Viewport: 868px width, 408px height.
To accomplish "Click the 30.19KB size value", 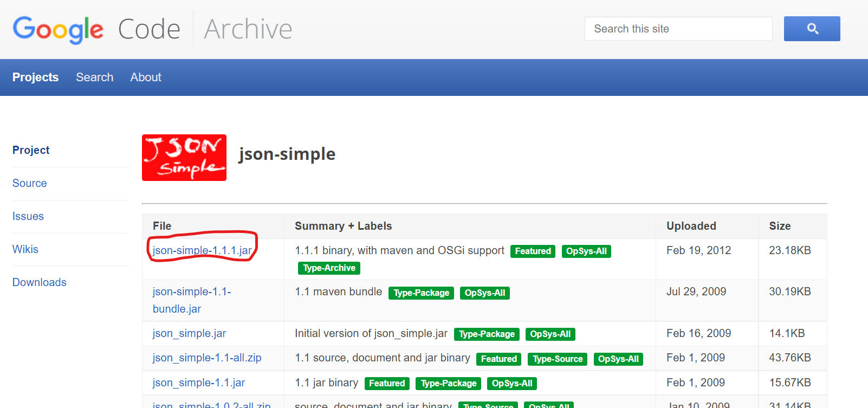I will (790, 292).
